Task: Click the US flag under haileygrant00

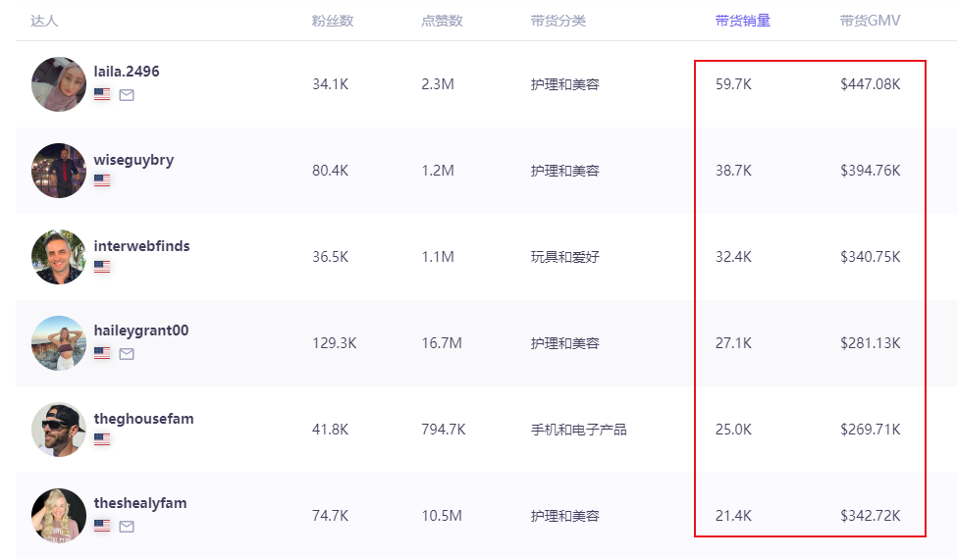Action: pyautogui.click(x=102, y=354)
